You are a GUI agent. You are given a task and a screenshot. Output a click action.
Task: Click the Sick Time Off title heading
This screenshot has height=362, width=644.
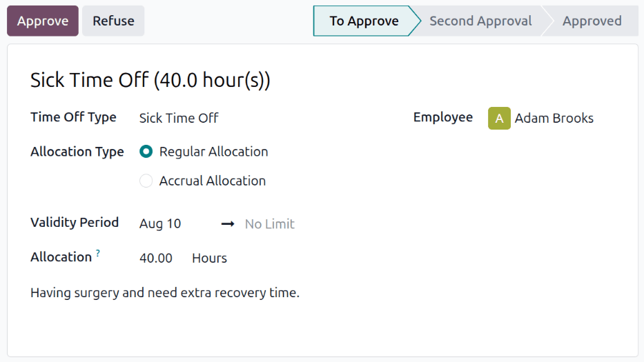click(x=150, y=79)
